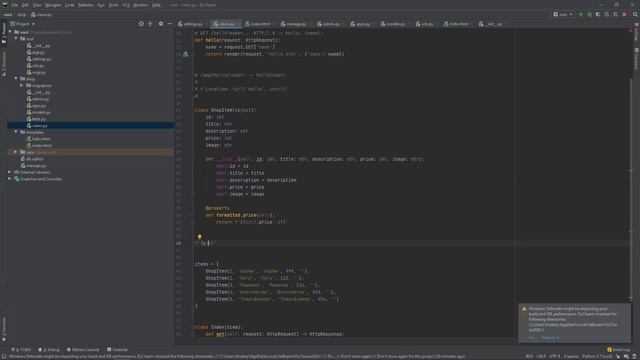Viewport: 640px width, 360px height.
Task: Click the Fix... link in notification
Action: (x=533, y=338)
